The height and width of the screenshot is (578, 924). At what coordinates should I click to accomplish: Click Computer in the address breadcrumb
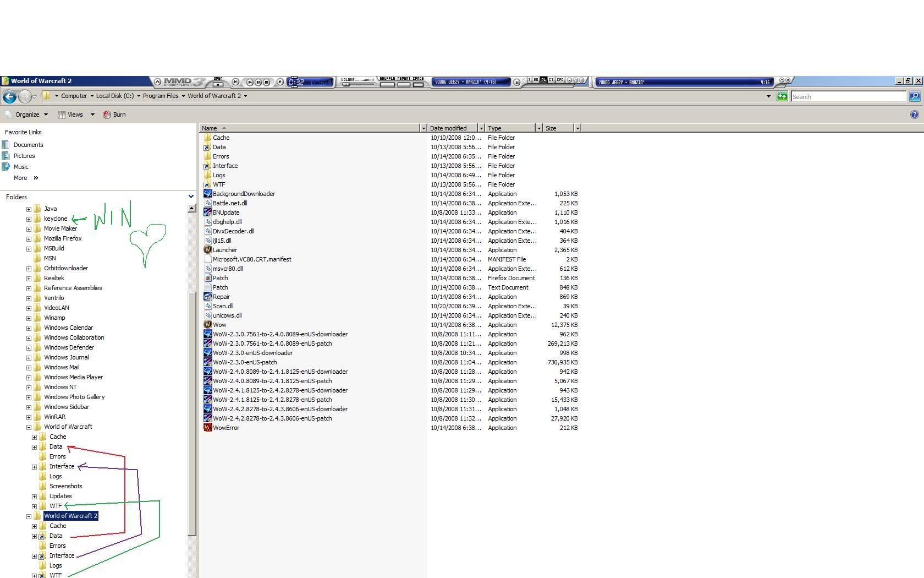point(74,96)
